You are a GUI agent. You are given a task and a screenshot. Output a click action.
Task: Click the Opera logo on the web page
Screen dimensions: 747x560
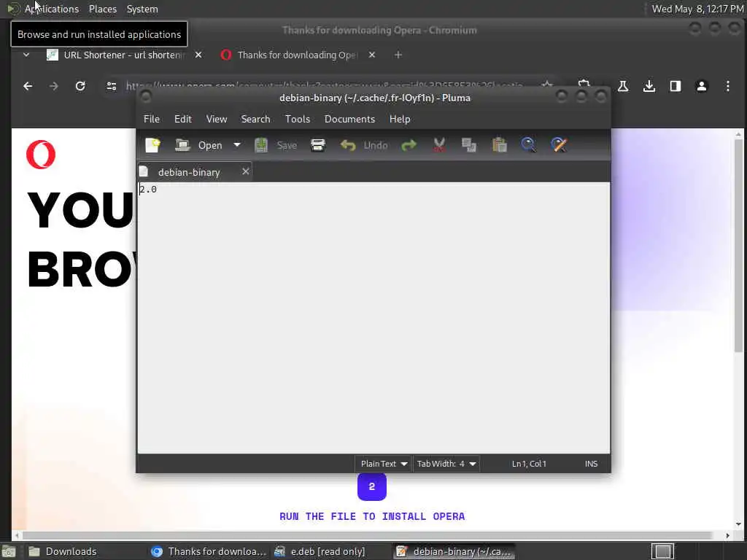click(41, 155)
